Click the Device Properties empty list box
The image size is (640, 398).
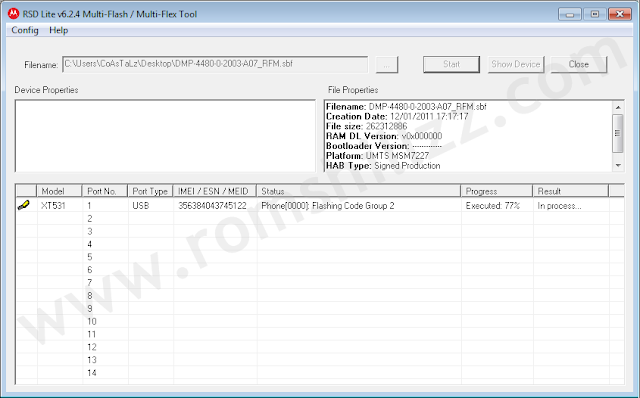[x=165, y=136]
